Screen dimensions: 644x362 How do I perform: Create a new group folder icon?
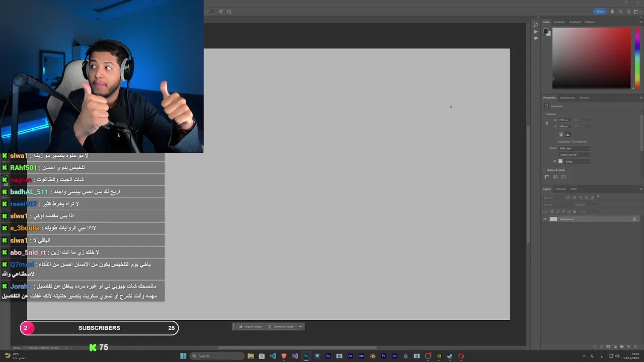tap(622, 346)
